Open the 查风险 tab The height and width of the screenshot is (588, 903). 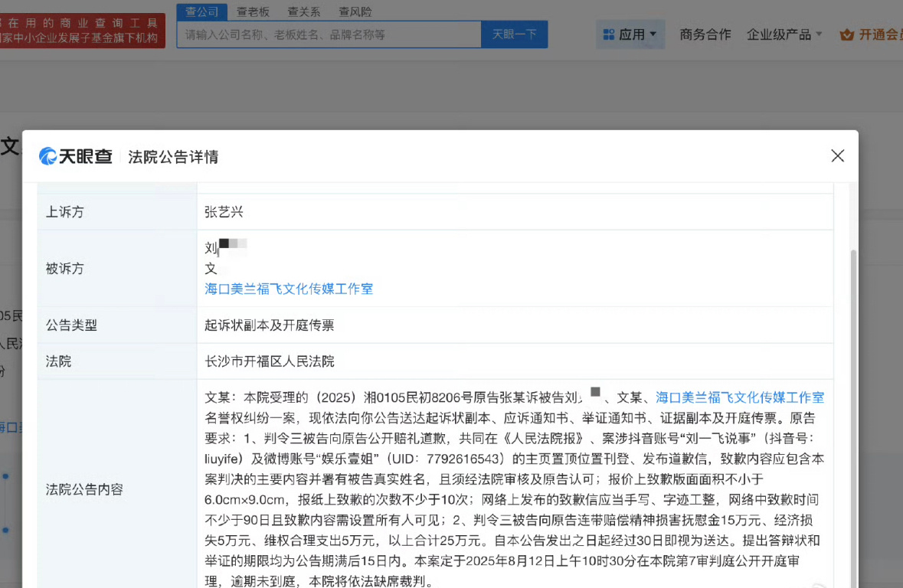coord(355,11)
